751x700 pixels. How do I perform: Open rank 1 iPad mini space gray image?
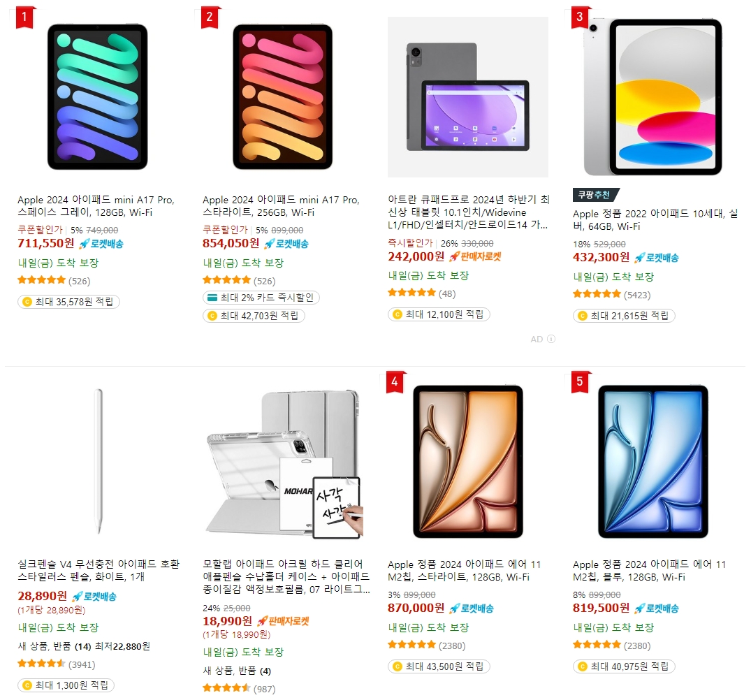point(98,96)
